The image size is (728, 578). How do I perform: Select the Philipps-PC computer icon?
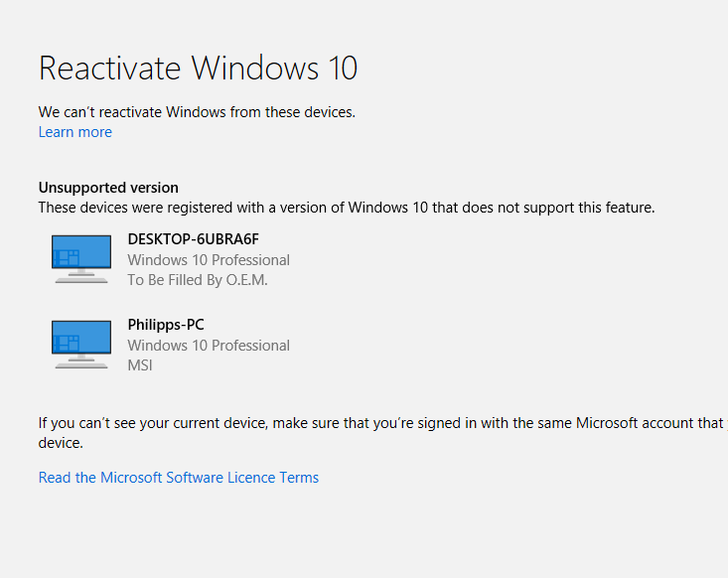(81, 345)
